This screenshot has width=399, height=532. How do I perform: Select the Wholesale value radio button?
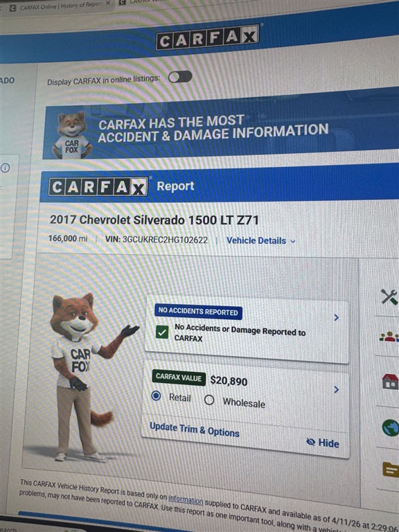pos(209,400)
